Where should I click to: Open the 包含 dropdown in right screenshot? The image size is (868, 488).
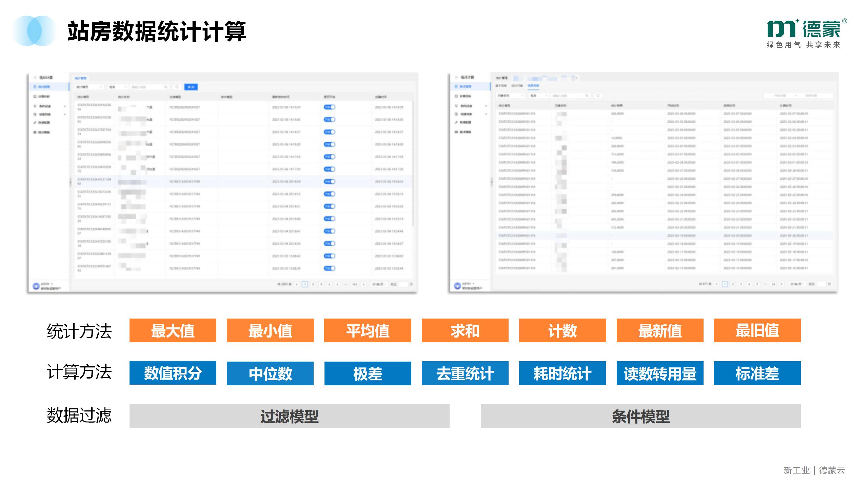(x=538, y=96)
